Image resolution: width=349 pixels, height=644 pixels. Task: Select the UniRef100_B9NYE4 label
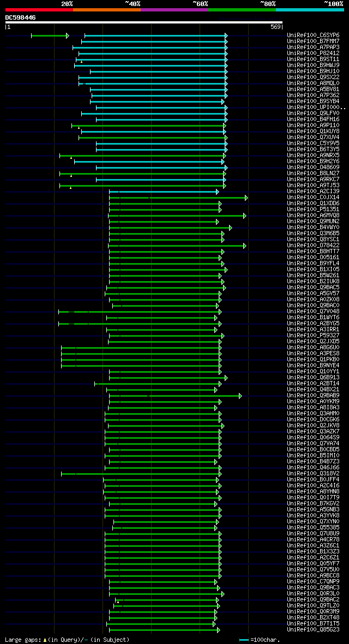tap(313, 365)
